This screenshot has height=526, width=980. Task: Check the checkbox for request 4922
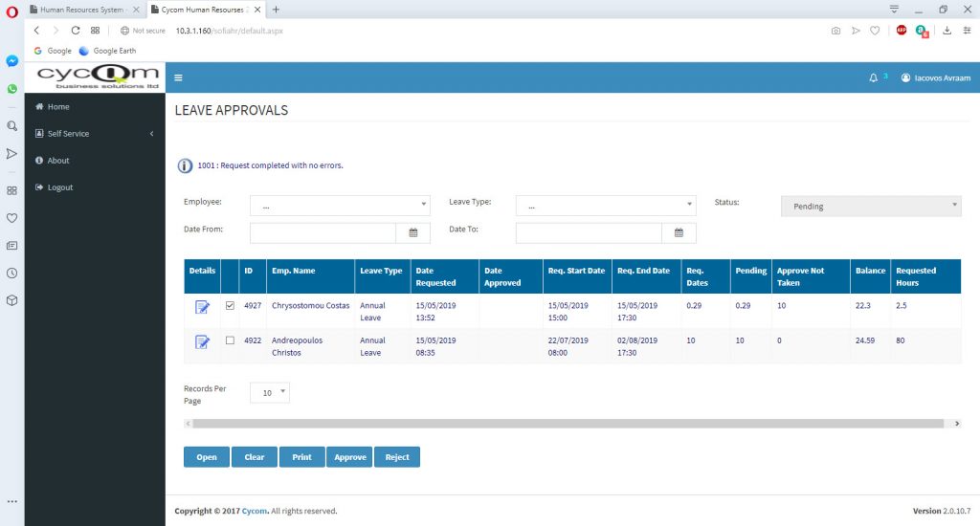point(230,340)
